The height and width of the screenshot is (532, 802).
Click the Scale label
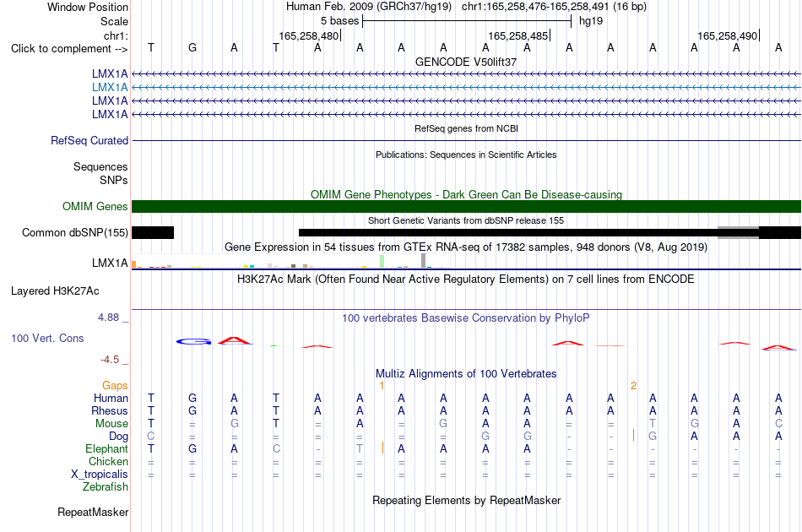(x=115, y=21)
